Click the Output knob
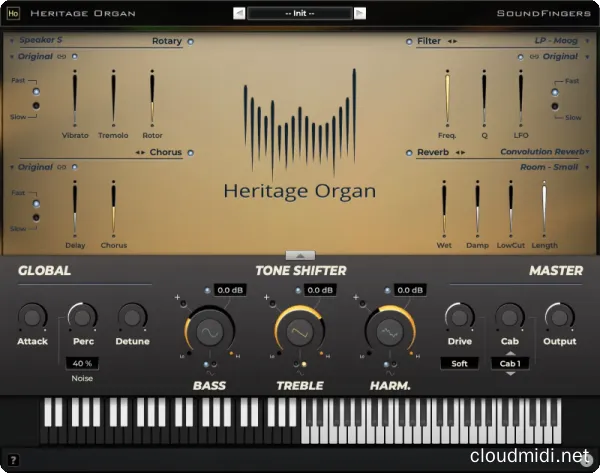 pos(559,317)
